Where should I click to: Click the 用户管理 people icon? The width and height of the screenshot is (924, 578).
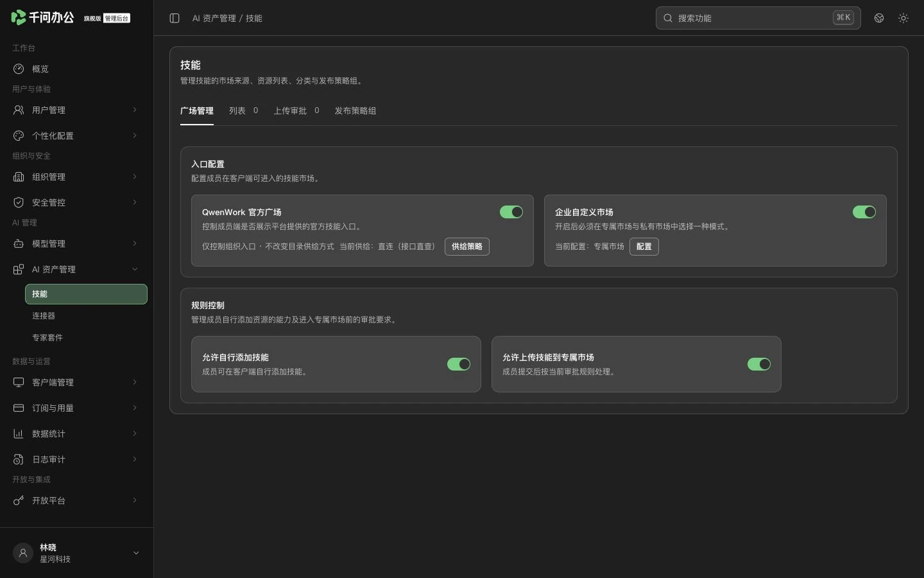pyautogui.click(x=19, y=110)
